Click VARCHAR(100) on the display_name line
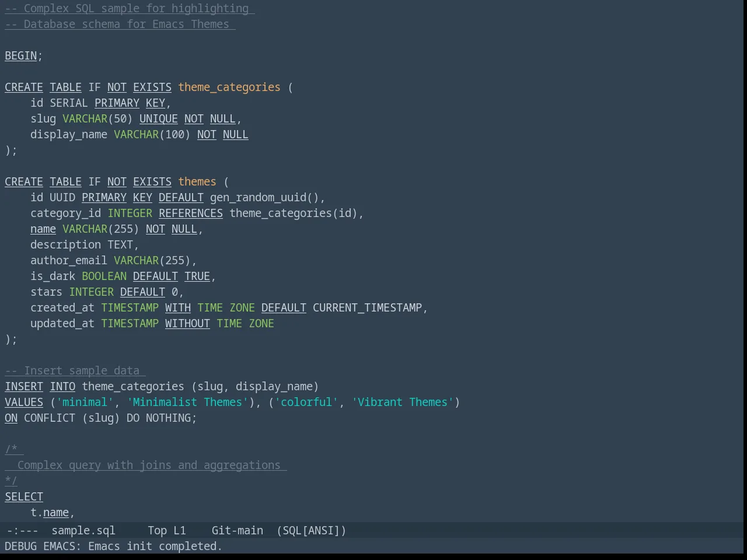 tap(152, 135)
